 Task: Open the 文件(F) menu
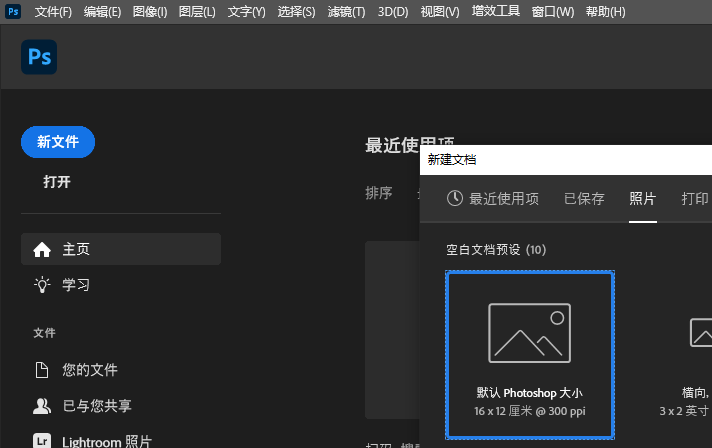[x=53, y=12]
